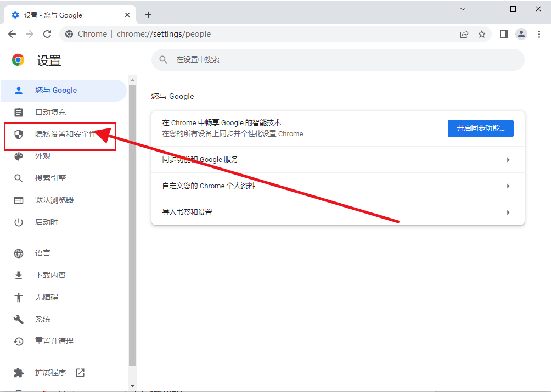Open the side panel icon
Viewport: 551px width, 392px height.
click(504, 34)
